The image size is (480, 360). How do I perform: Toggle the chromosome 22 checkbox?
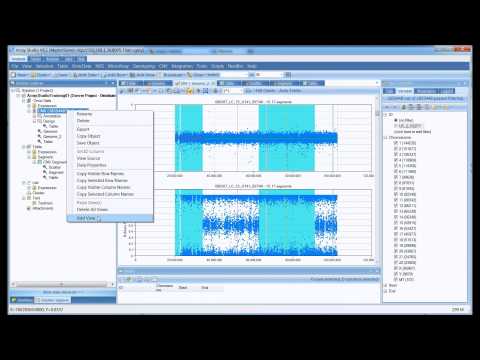(x=396, y=263)
